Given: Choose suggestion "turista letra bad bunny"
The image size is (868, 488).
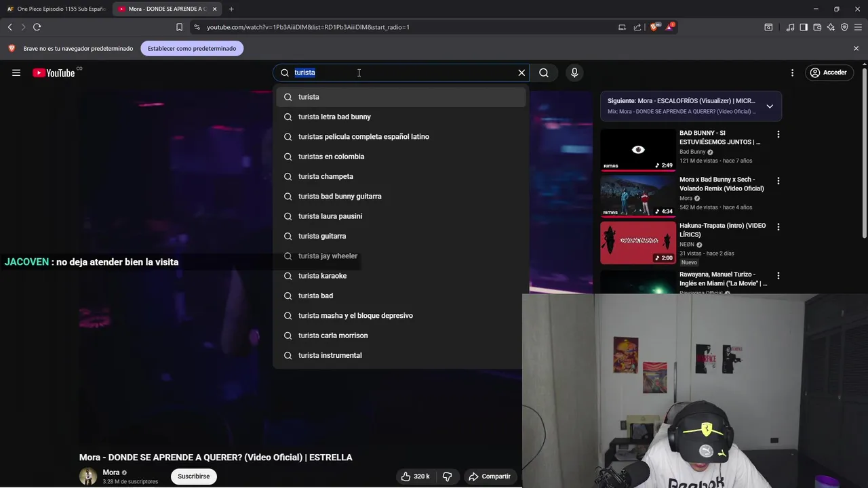Looking at the screenshot, I should [401, 117].
